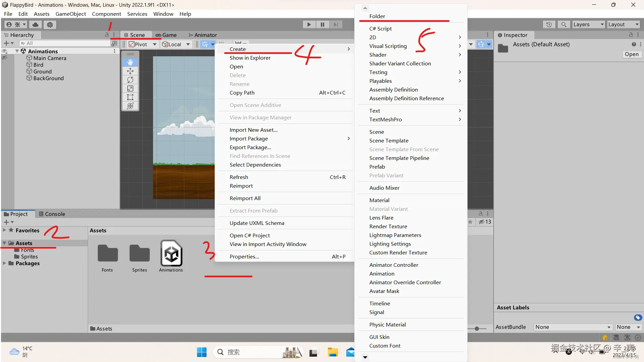Open the cloud services icon
The image size is (644, 362).
coord(35,24)
